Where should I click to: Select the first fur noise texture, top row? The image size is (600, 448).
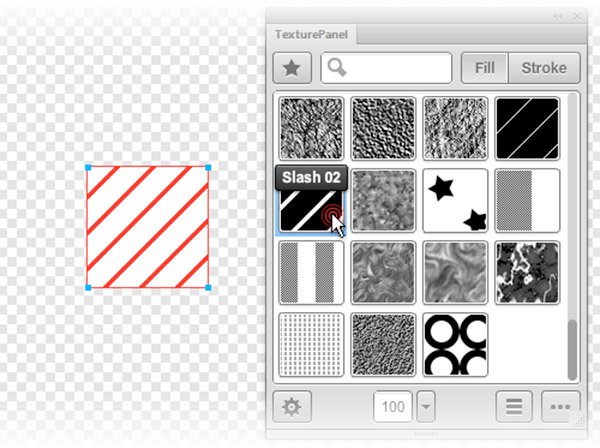coord(311,129)
